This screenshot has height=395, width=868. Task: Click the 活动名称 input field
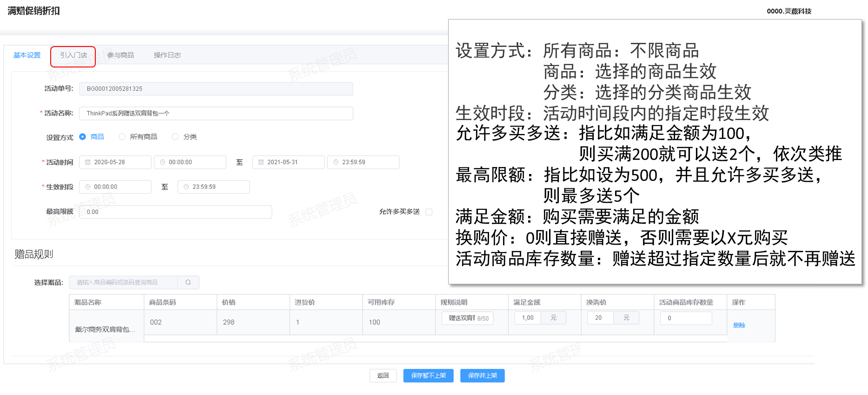216,114
